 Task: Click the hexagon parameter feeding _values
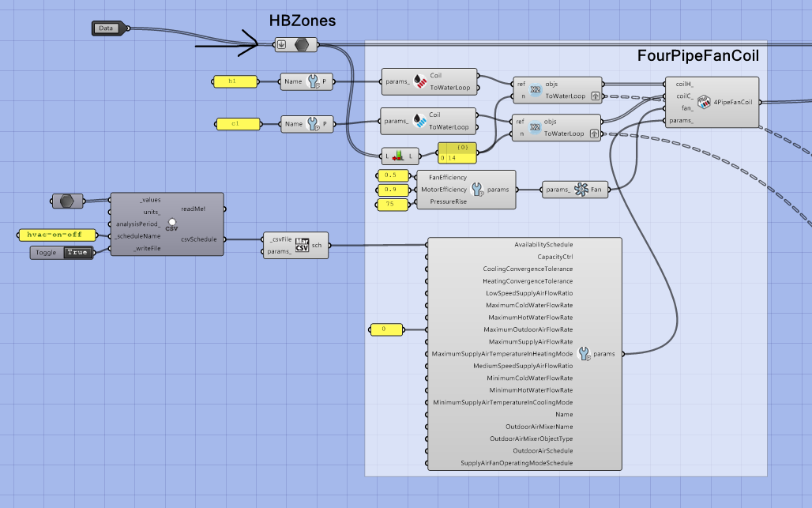click(67, 201)
